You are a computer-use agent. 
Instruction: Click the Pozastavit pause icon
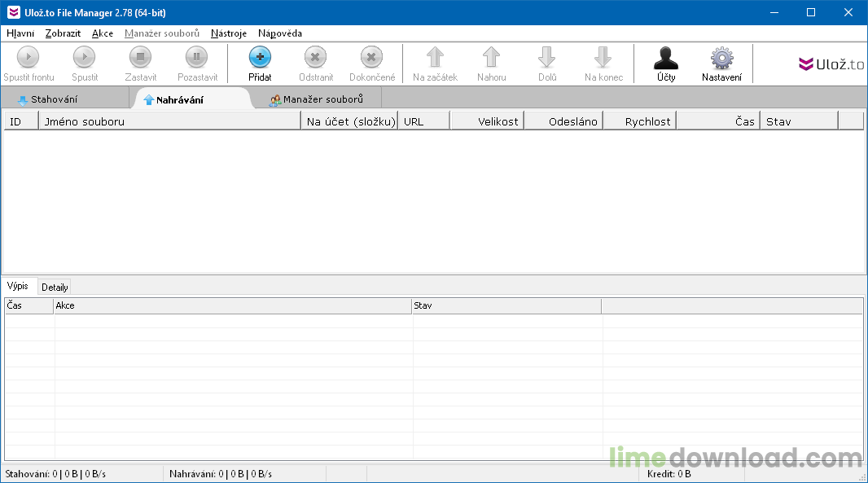pyautogui.click(x=196, y=57)
